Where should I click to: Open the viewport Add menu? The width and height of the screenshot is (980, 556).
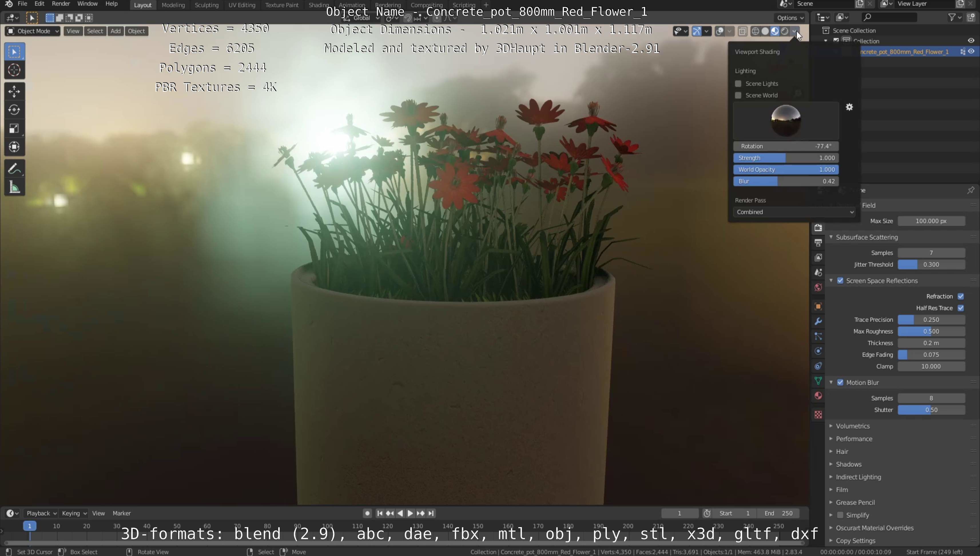click(116, 31)
